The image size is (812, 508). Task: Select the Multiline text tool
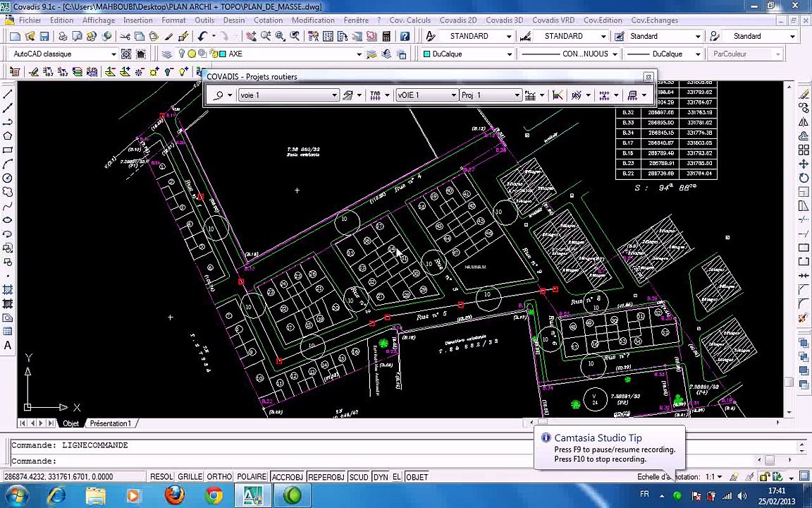(x=7, y=346)
